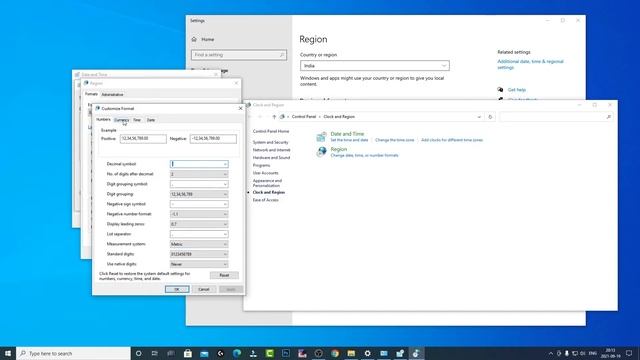
Task: Launch Microsoft Edge from the taskbar
Action: [237, 353]
